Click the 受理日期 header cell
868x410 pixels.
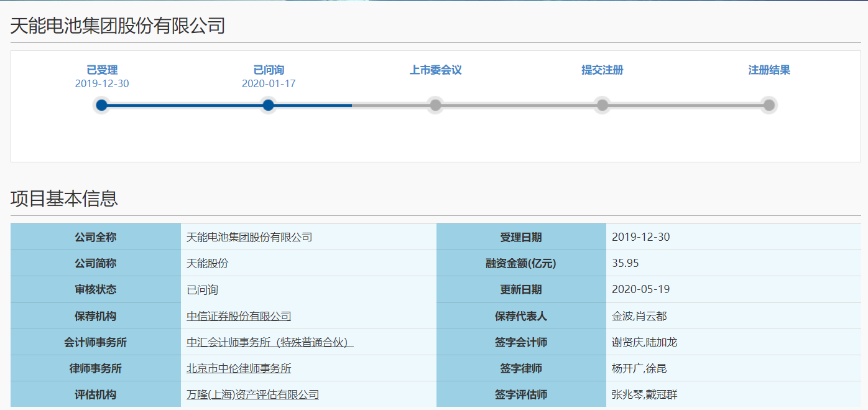521,237
